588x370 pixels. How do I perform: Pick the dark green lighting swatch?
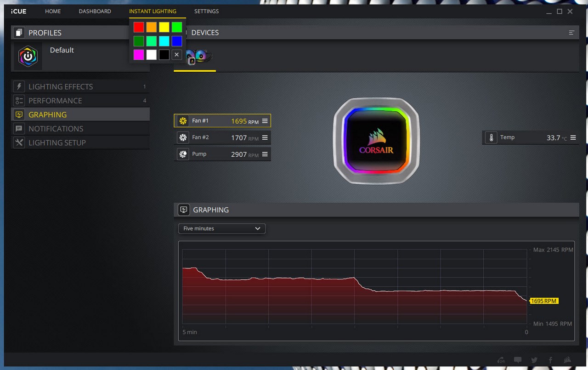tap(139, 41)
